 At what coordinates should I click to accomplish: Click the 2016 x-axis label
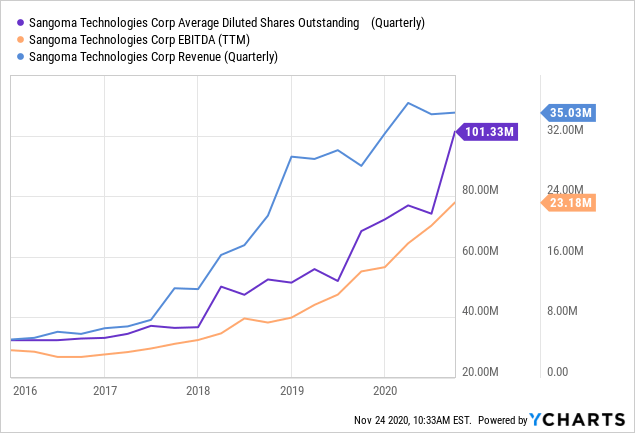coord(25,391)
